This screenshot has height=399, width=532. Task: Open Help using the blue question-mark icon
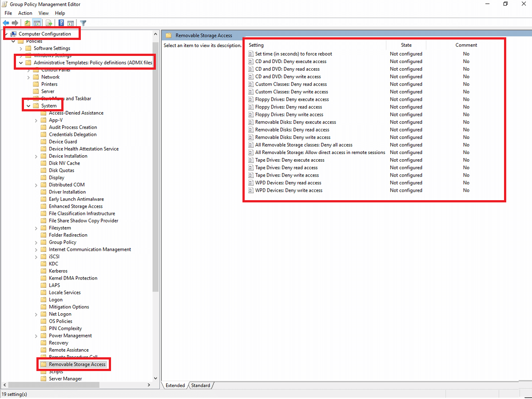click(61, 23)
